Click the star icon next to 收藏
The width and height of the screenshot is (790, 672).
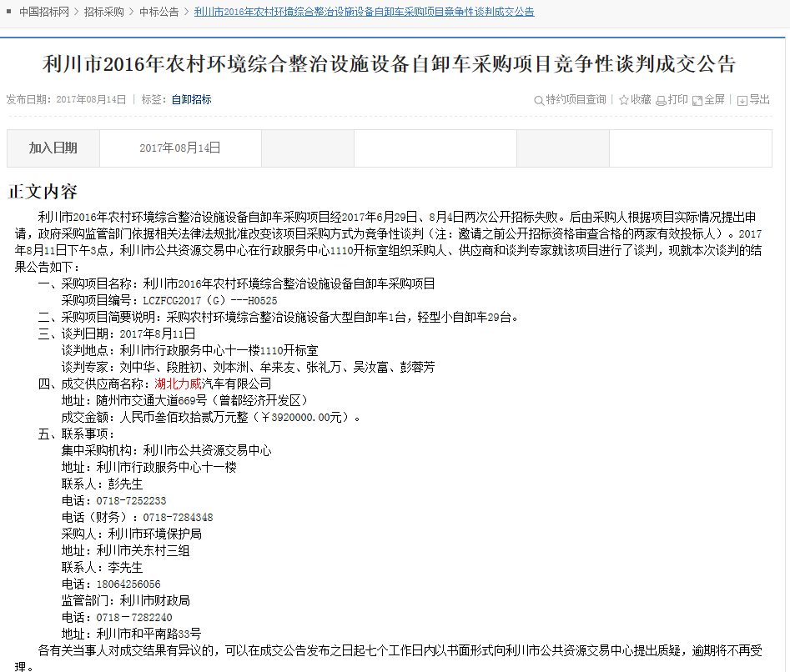point(624,100)
